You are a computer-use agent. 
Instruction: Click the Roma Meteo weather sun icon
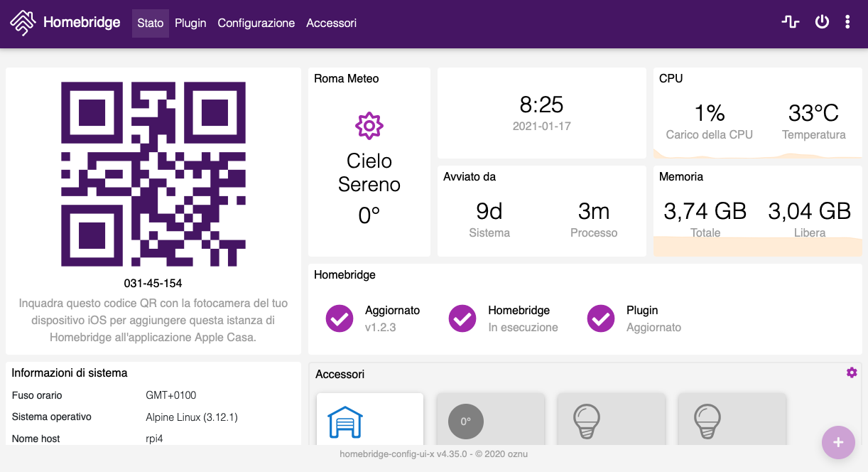click(369, 126)
